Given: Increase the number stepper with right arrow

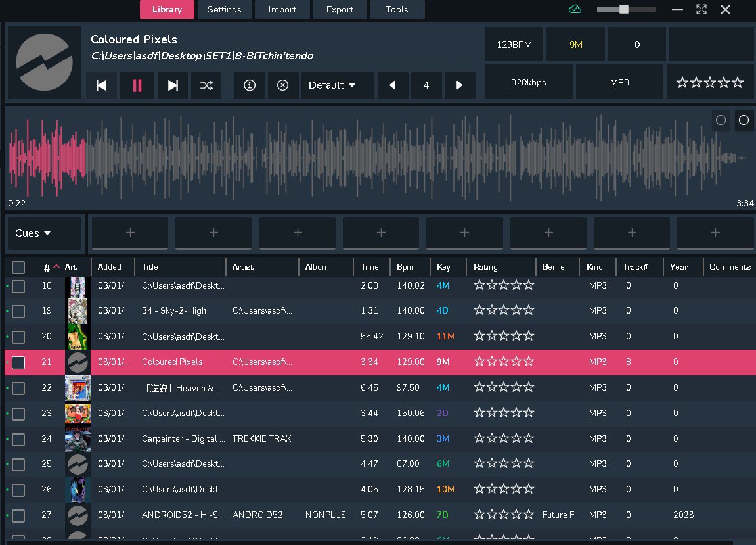Looking at the screenshot, I should pos(459,85).
